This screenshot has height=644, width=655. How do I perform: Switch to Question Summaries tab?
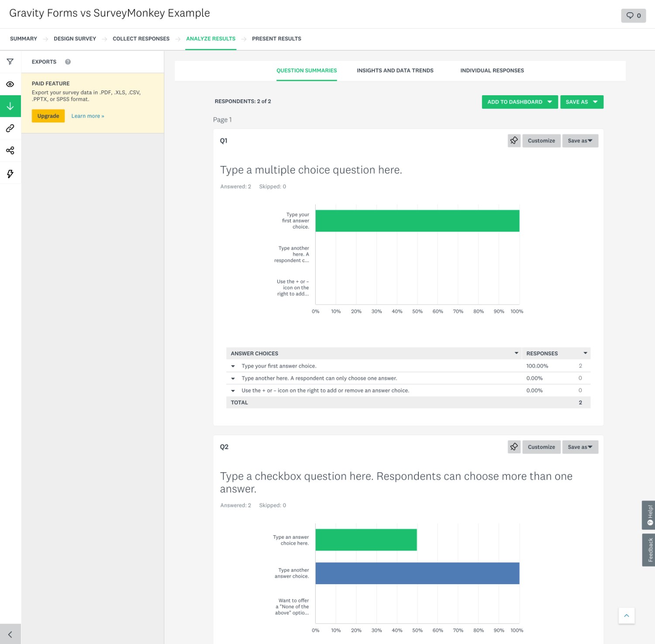[307, 70]
